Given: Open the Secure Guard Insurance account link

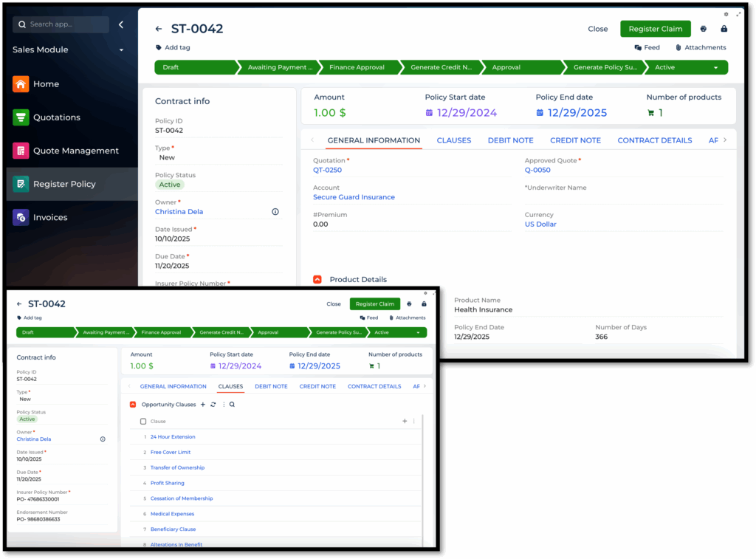Looking at the screenshot, I should point(354,197).
